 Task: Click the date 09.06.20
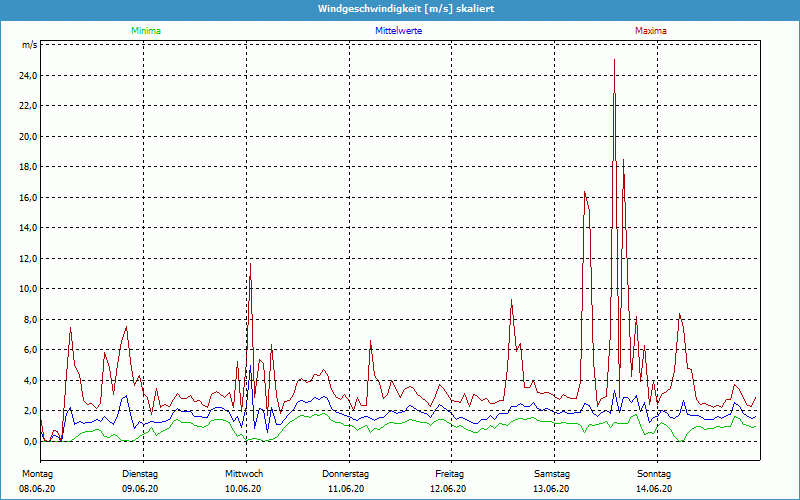tap(140, 489)
